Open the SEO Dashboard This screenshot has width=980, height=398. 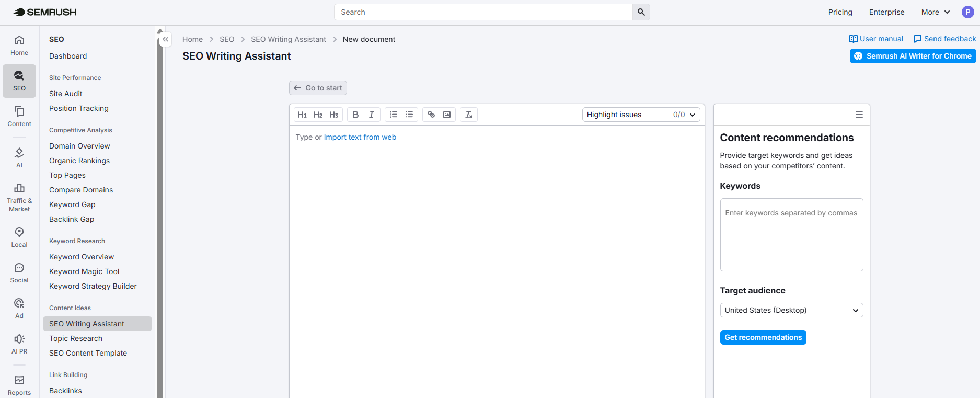pos(68,56)
